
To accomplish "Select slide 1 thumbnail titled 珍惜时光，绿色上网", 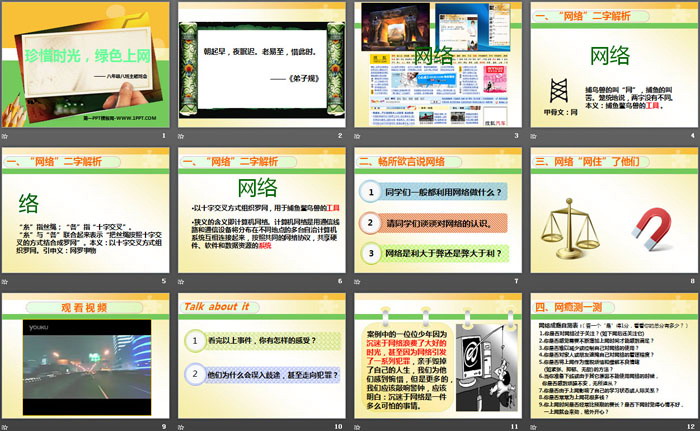I will (x=86, y=65).
